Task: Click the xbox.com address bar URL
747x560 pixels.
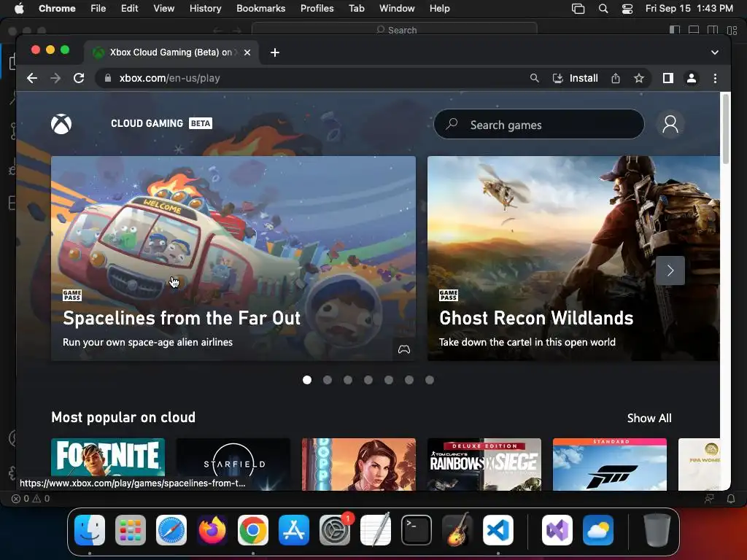Action: click(x=169, y=78)
